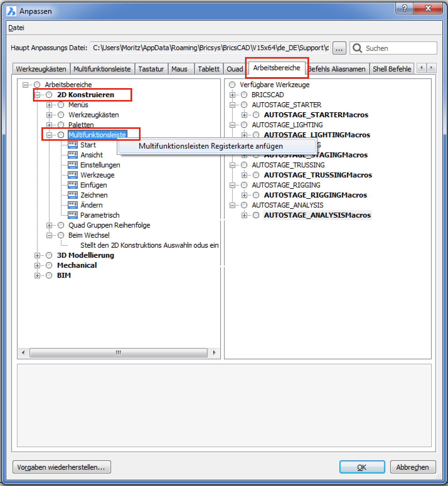Select the Zeichnen ribbon tab icon

[x=72, y=195]
